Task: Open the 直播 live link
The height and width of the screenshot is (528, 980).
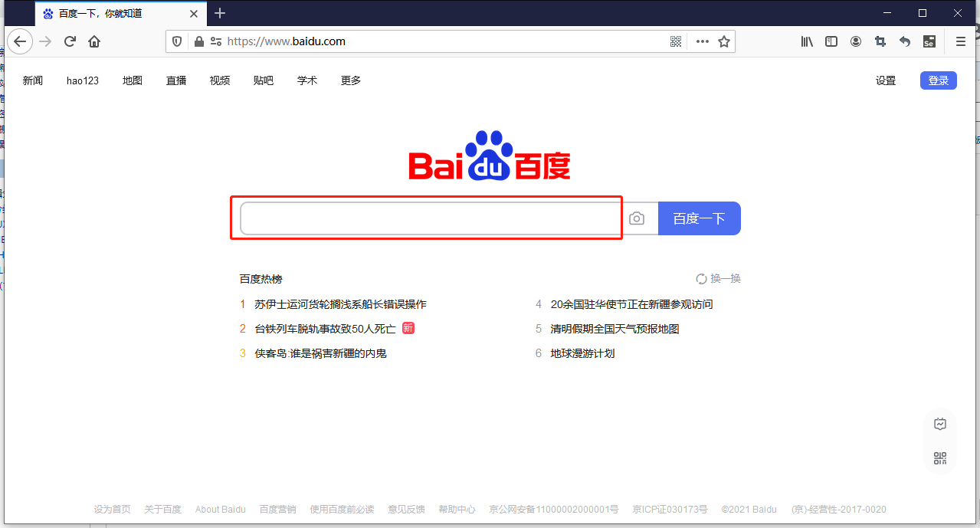Action: click(176, 80)
